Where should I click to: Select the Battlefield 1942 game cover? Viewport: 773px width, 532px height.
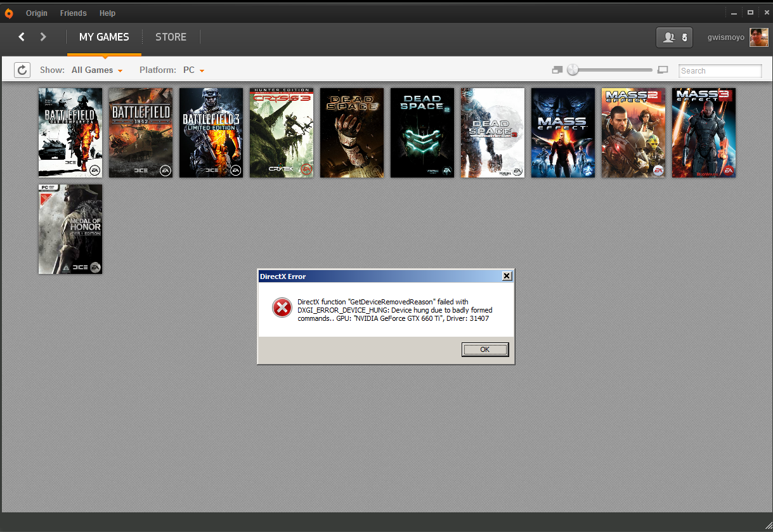point(141,133)
